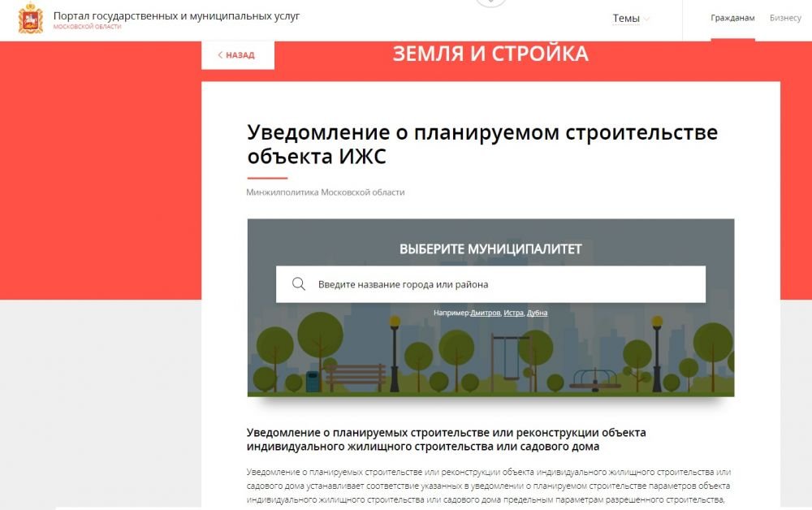Viewport: 812px width, 510px height.
Task: Click the park bench illustration in the banner
Action: click(355, 377)
